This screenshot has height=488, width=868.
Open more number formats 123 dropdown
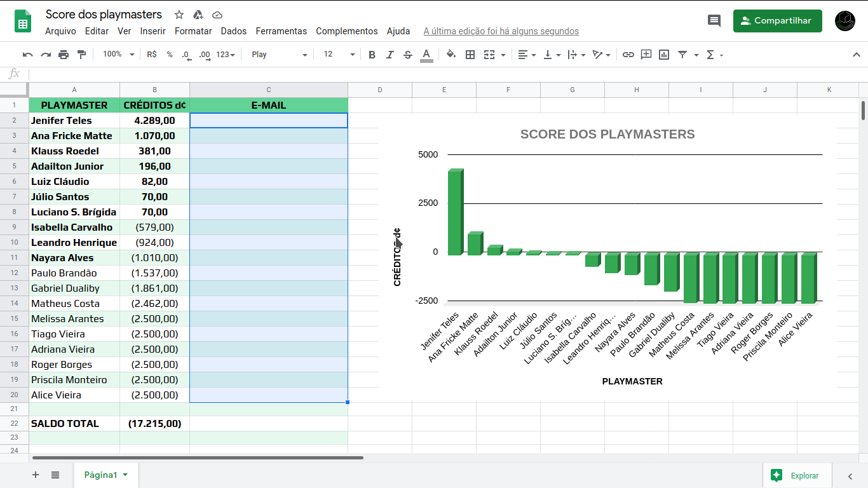[x=226, y=55]
